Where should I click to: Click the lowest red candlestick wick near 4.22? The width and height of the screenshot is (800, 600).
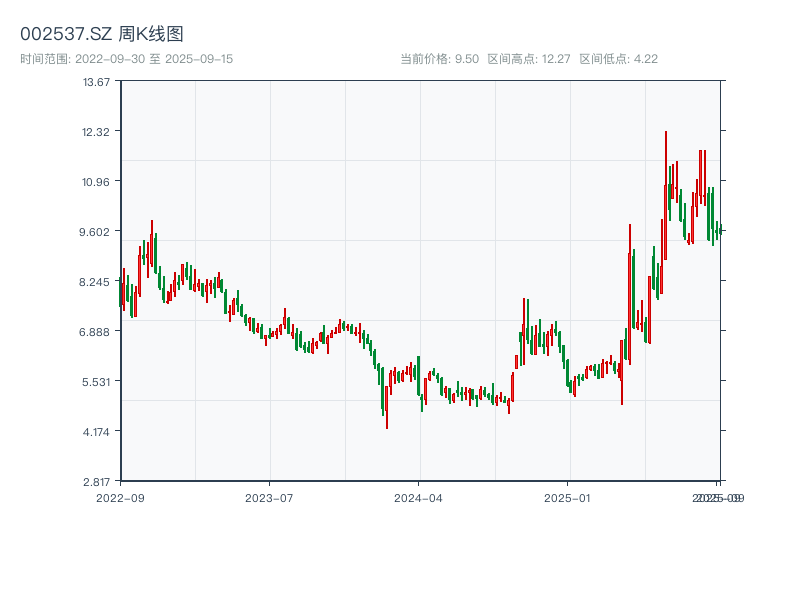(x=387, y=407)
